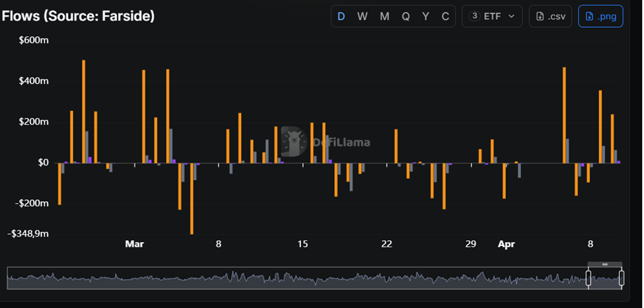This screenshot has height=308, width=644.
Task: Export the chart as .png
Action: [x=600, y=16]
